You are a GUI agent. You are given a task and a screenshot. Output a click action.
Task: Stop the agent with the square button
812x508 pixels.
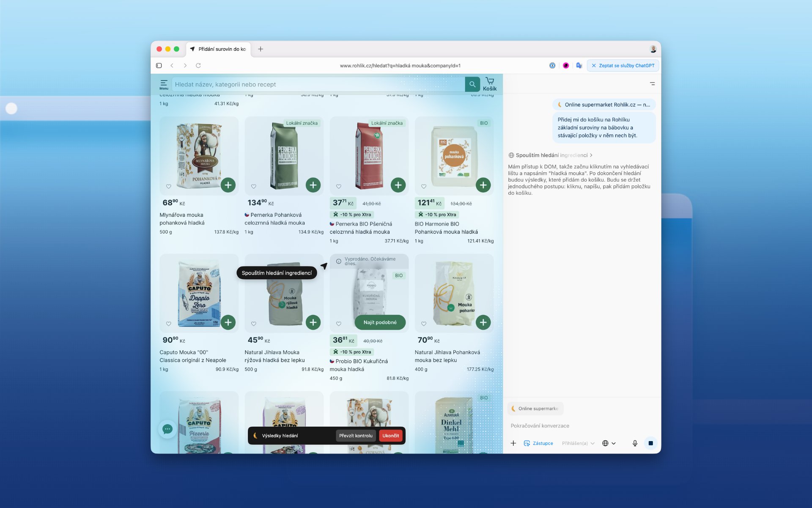click(x=650, y=443)
